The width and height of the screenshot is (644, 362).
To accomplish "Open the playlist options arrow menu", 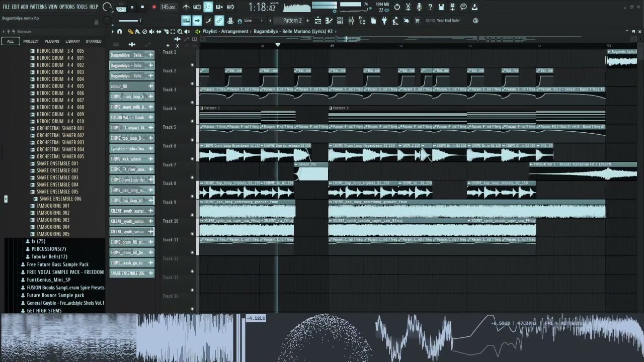I will click(112, 32).
